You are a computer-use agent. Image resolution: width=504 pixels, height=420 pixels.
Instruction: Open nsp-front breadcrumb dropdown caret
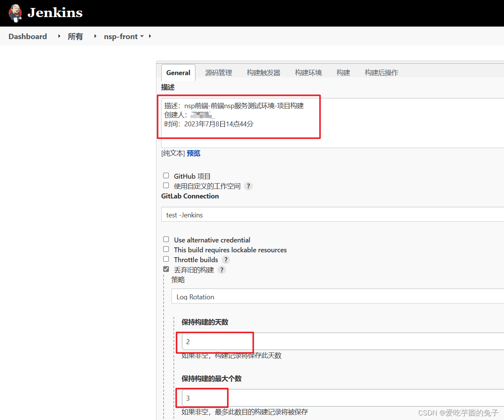tap(142, 36)
